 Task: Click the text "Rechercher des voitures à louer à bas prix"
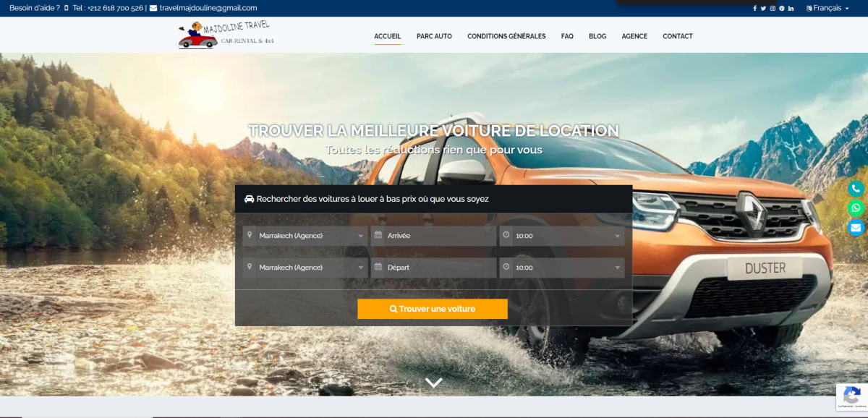coord(335,199)
